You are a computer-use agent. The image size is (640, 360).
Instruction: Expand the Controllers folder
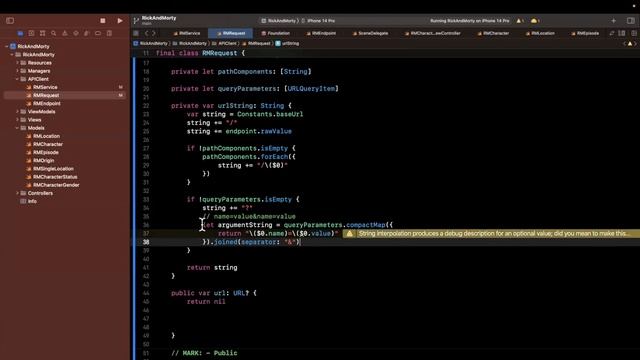[18, 193]
